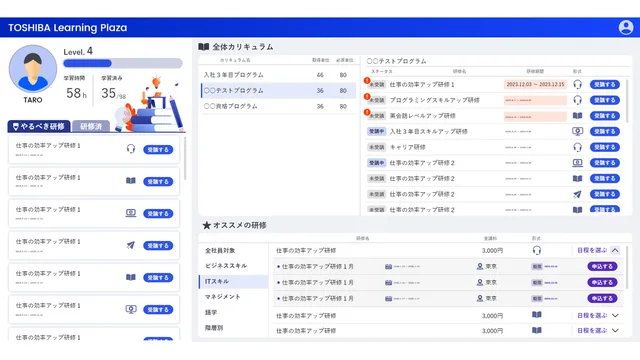Click headphone icon in プログラミングスキルアップ研修 row

(577, 100)
